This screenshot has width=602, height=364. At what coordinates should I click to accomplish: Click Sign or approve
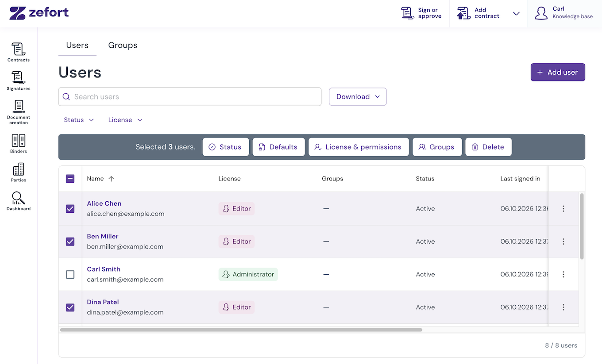point(421,13)
